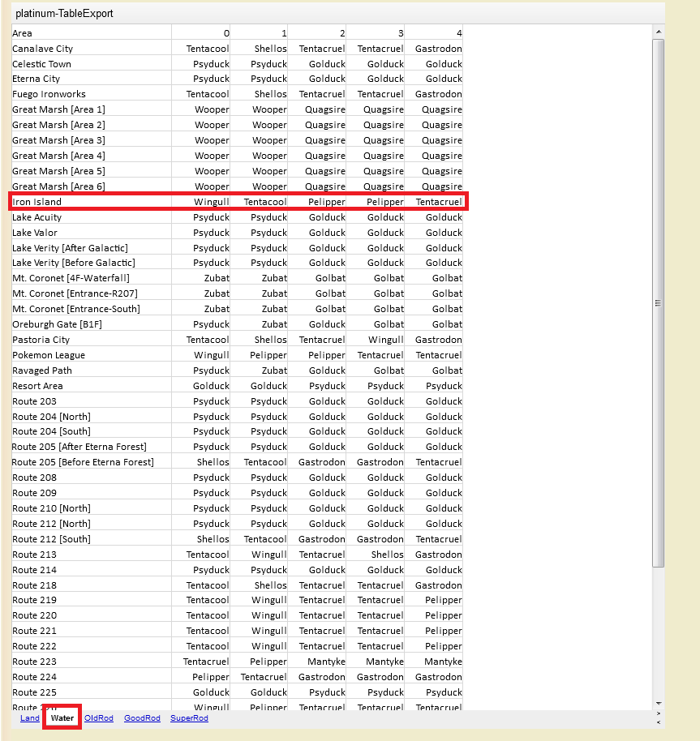The image size is (700, 741).
Task: Click the tab scroll left arrow
Action: point(659,722)
